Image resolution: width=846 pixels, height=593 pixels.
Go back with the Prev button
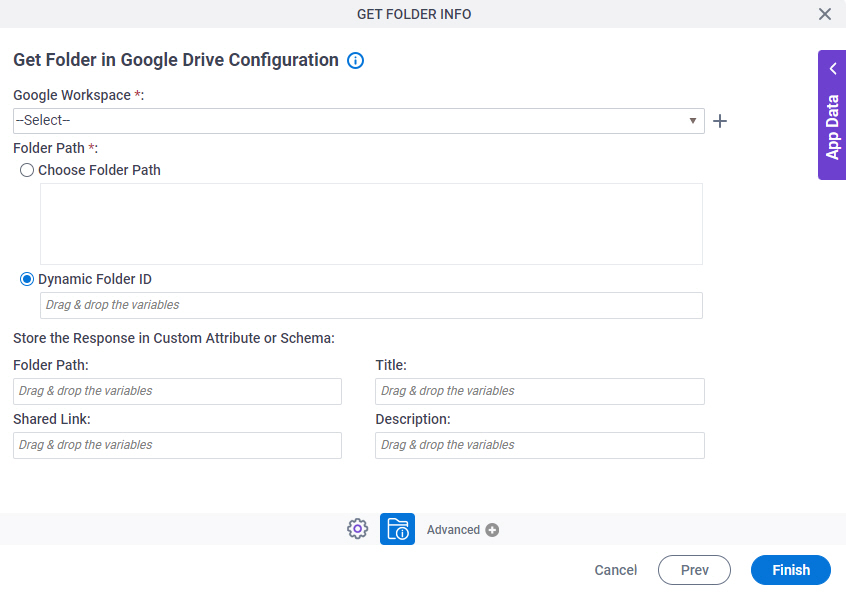(694, 570)
